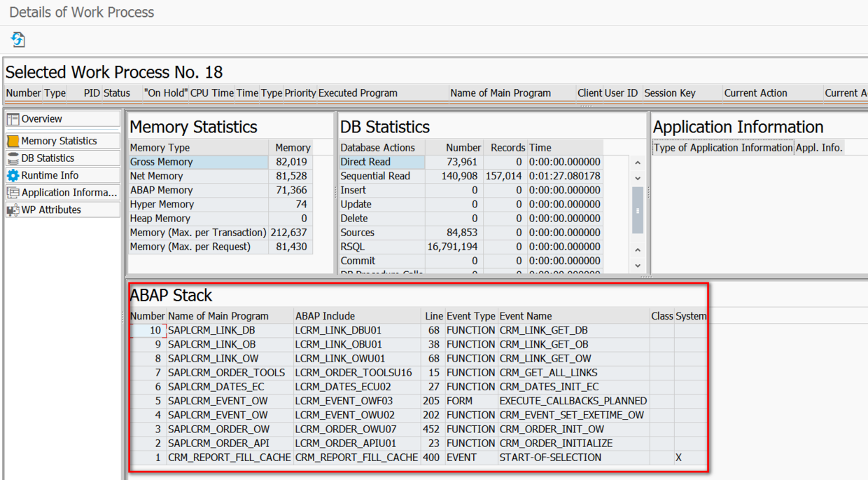Click the WP Attributes icon
This screenshot has width=868, height=480.
click(x=13, y=210)
